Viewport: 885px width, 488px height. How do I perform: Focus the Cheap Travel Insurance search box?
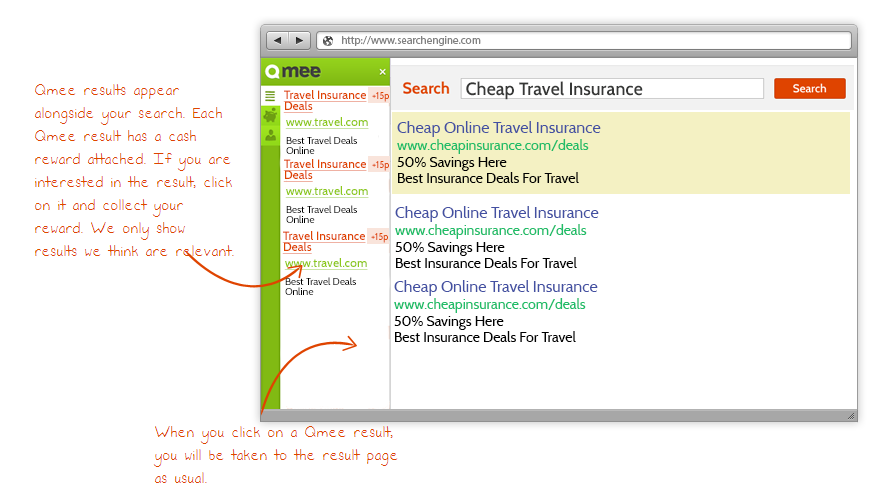coord(612,89)
